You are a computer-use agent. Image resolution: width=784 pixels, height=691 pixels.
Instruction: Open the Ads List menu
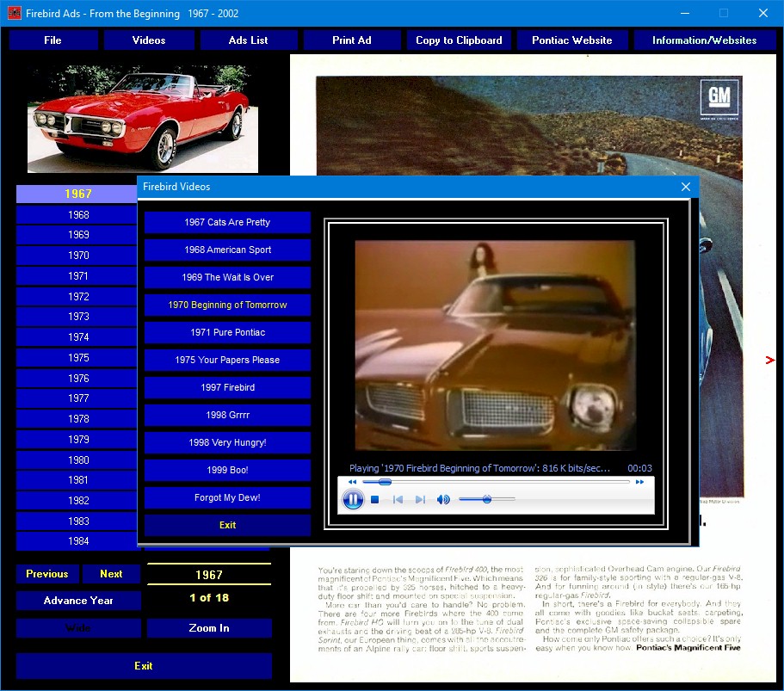(x=249, y=40)
